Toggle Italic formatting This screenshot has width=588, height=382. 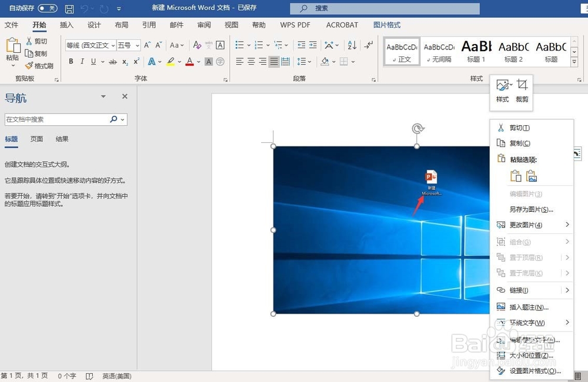[82, 62]
